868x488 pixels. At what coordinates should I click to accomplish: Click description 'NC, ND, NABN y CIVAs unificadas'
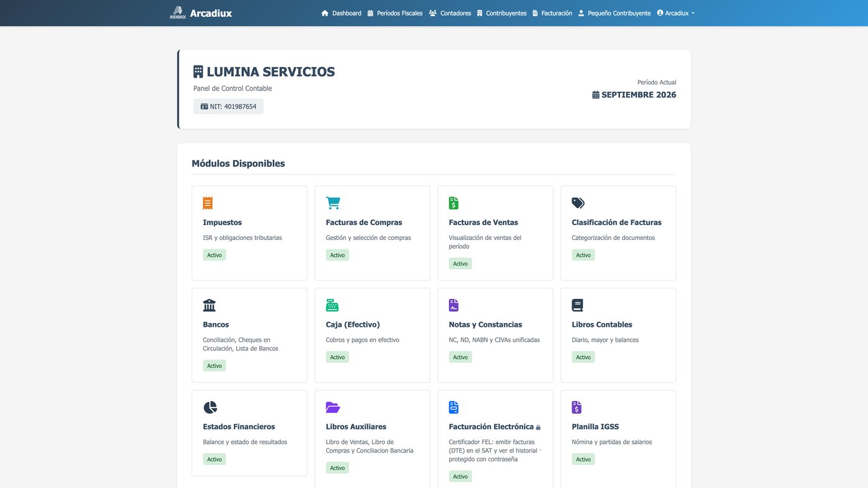coord(494,340)
